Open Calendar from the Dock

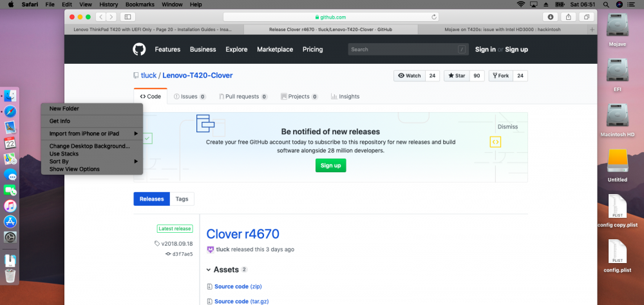tap(10, 143)
